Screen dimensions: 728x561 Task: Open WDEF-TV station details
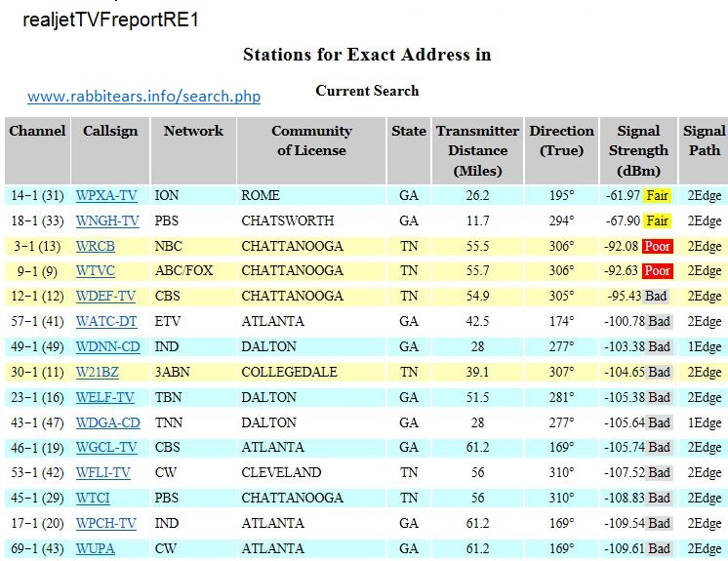click(106, 297)
